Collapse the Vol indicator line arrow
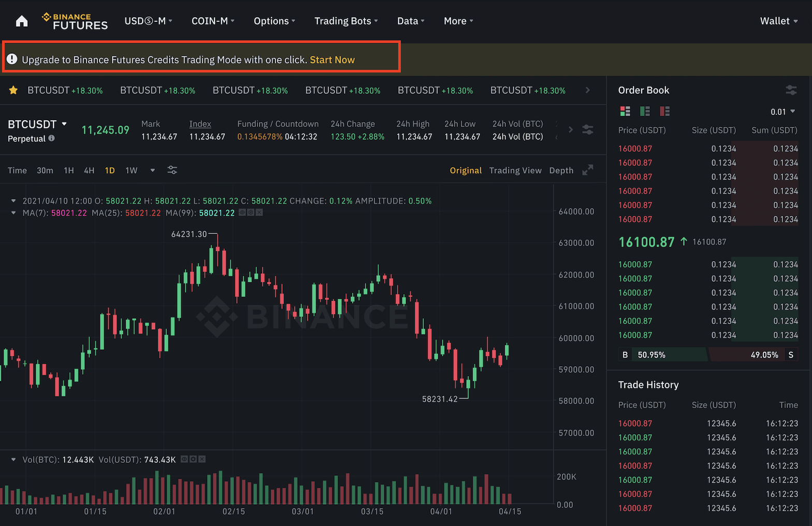 coord(13,459)
